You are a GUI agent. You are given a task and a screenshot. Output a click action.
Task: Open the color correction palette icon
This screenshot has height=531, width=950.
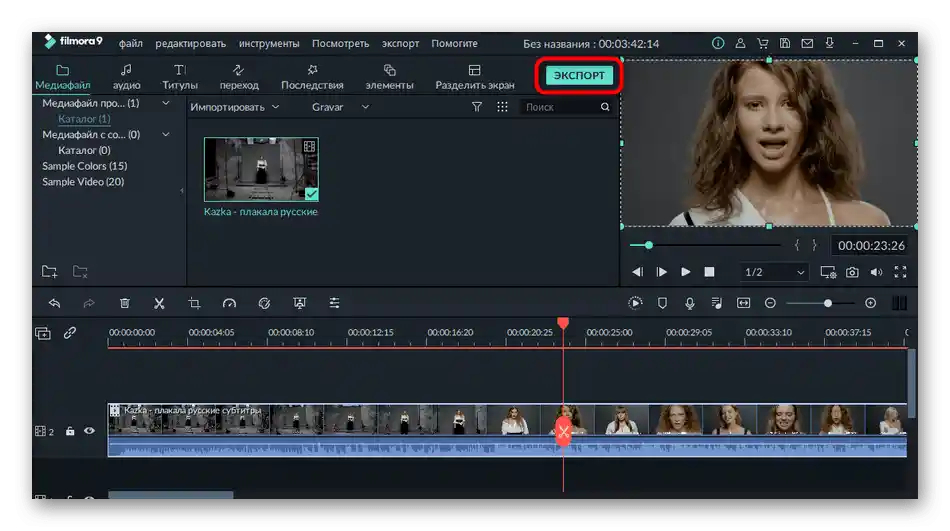264,303
